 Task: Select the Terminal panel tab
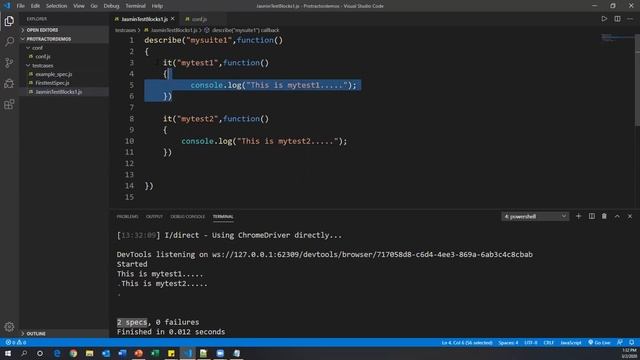point(223,217)
